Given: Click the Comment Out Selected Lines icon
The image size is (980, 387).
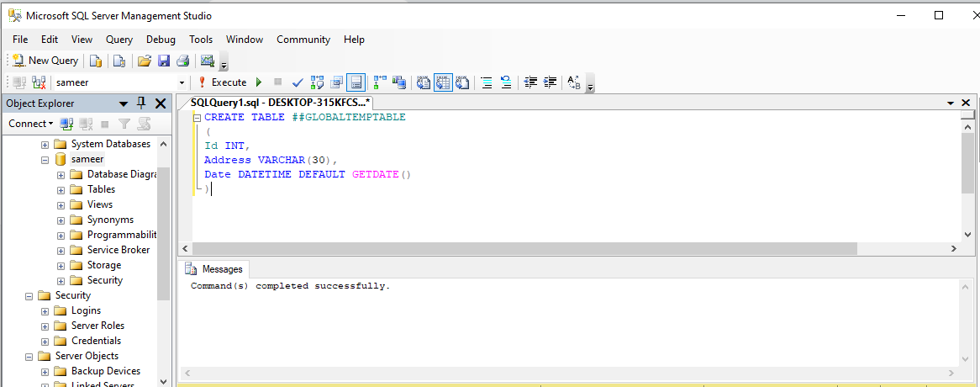Looking at the screenshot, I should click(x=487, y=82).
